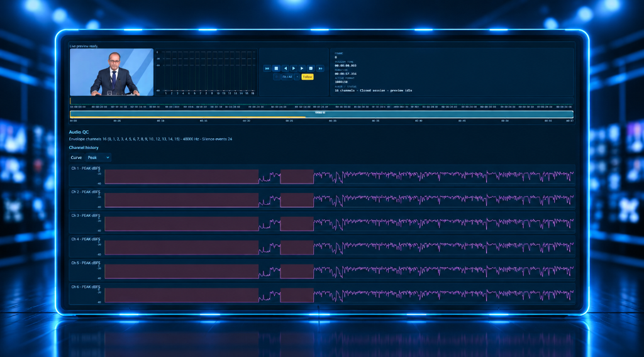Click the 'Curve' label beside the dropdown
The image size is (644, 357).
[76, 158]
